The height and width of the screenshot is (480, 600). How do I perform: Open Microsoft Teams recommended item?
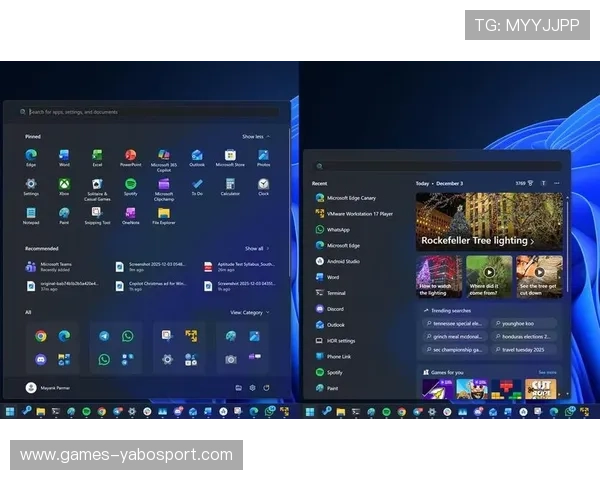point(49,267)
